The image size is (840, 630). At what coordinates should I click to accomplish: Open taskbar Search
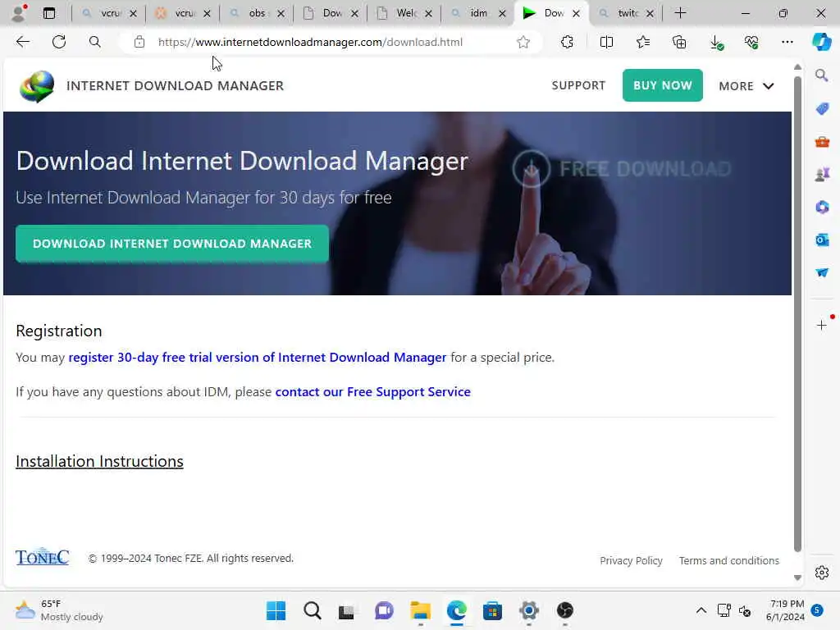point(313,610)
